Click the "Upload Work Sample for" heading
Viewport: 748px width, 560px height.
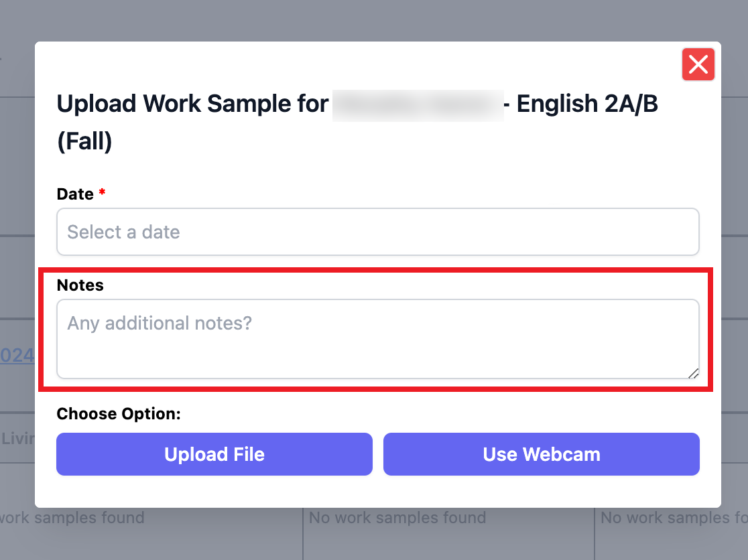[x=192, y=104]
